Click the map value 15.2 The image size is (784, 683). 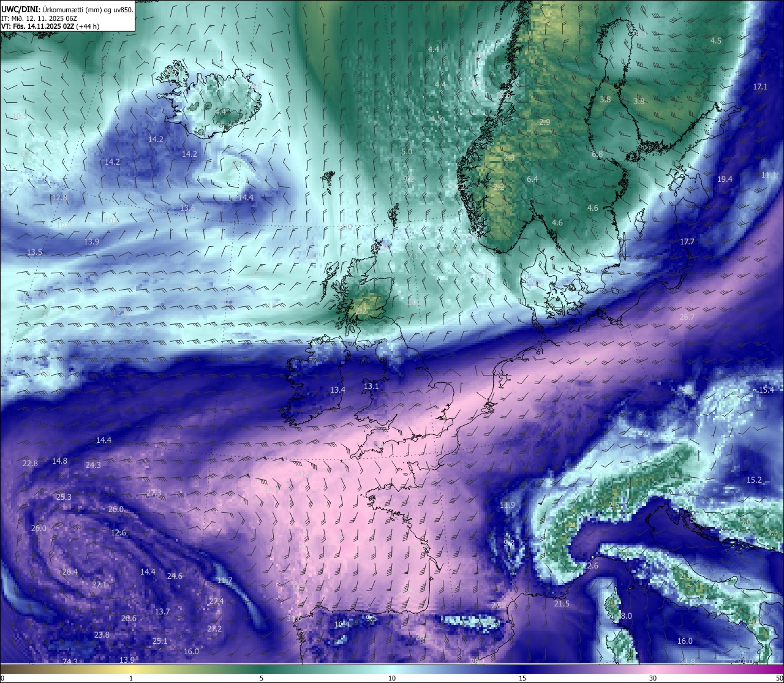click(754, 480)
